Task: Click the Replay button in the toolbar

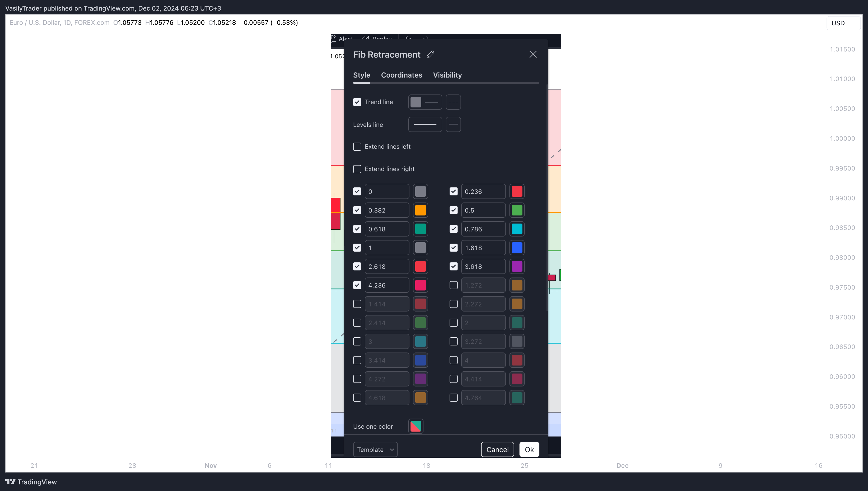Action: pos(376,39)
